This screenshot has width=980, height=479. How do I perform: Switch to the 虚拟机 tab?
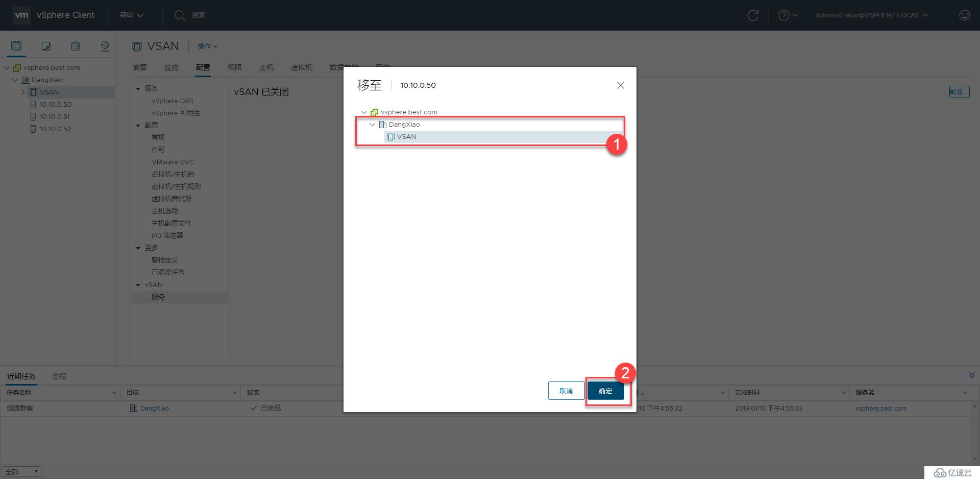pos(301,67)
